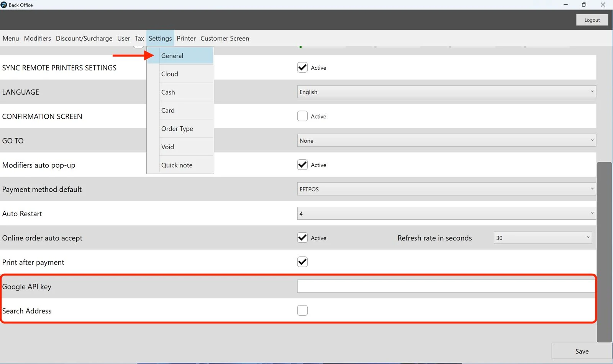This screenshot has height=364, width=613.
Task: Enable Confirmation Screen Active checkbox
Action: point(302,116)
